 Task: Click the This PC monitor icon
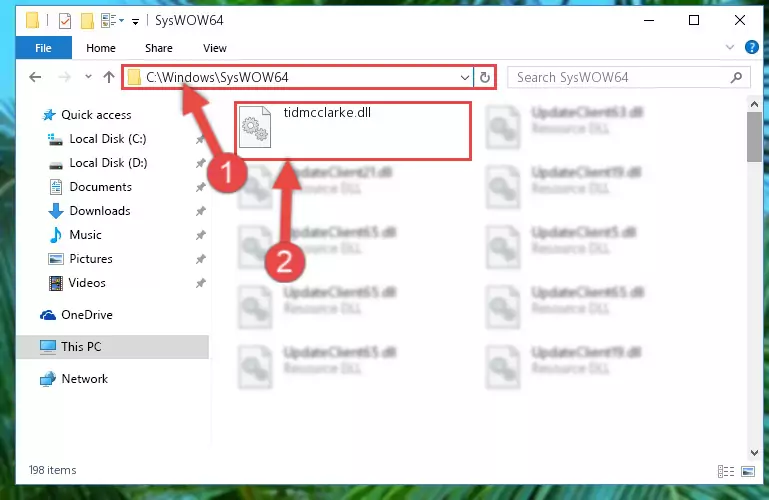(x=48, y=347)
